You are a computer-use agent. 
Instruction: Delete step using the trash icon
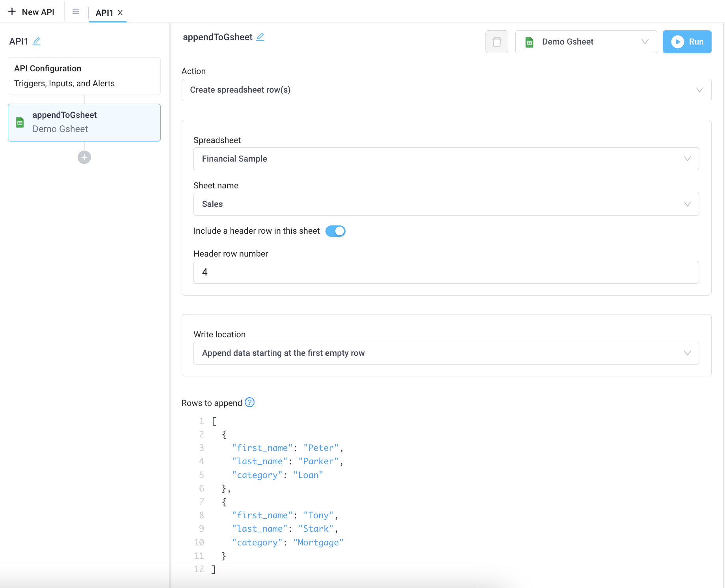[x=496, y=42]
